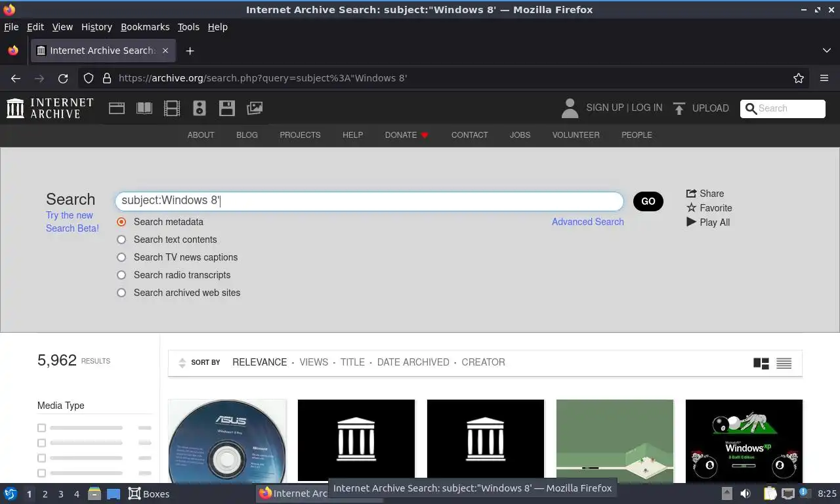Image resolution: width=840 pixels, height=504 pixels.
Task: Open the BLOG navigation link
Action: (x=247, y=135)
